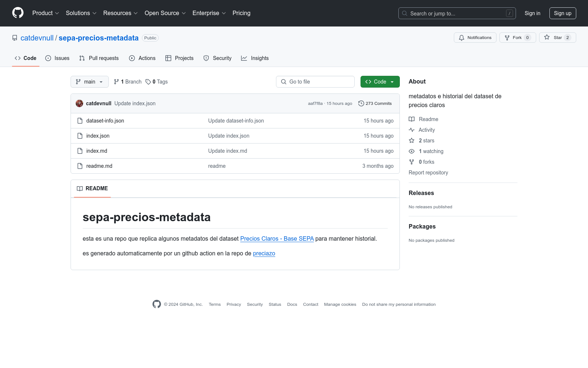Expand the Solutions menu
Screen dimensions: 588x368
[x=81, y=13]
